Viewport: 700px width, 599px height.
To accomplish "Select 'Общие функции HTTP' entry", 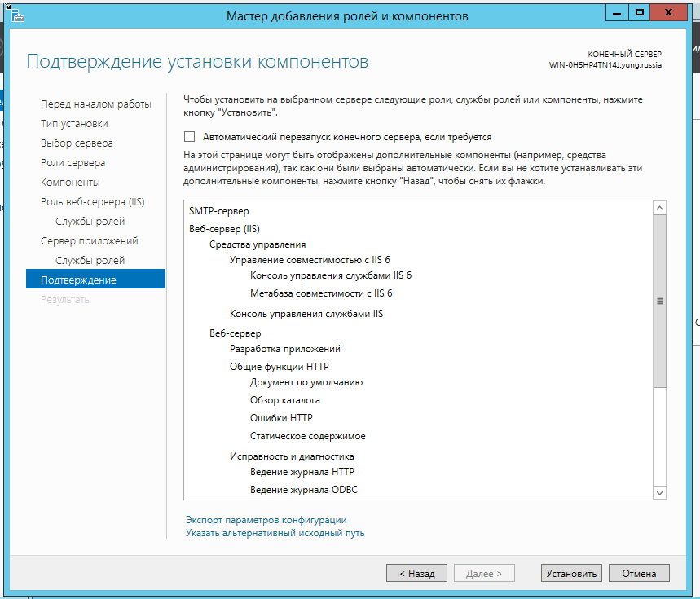I will point(279,367).
